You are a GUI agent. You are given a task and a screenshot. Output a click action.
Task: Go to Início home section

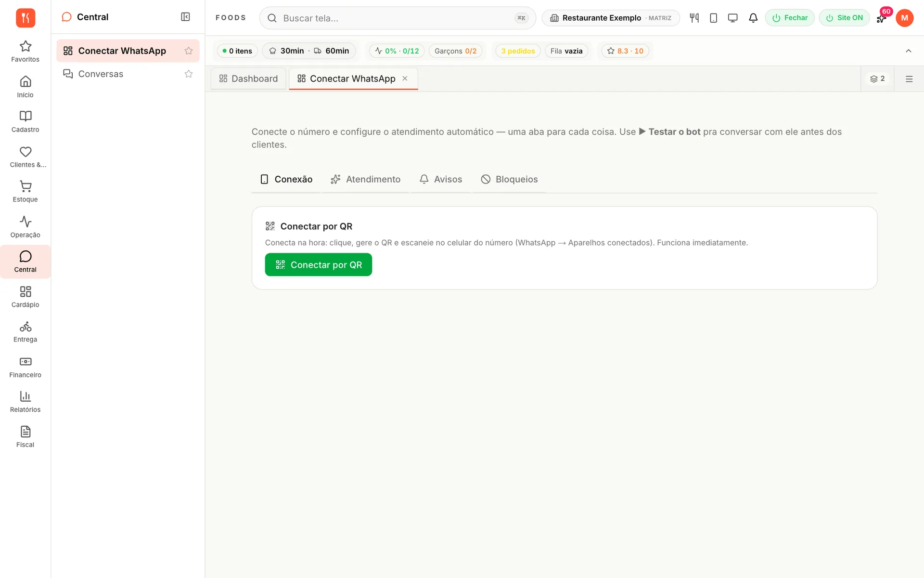25,87
